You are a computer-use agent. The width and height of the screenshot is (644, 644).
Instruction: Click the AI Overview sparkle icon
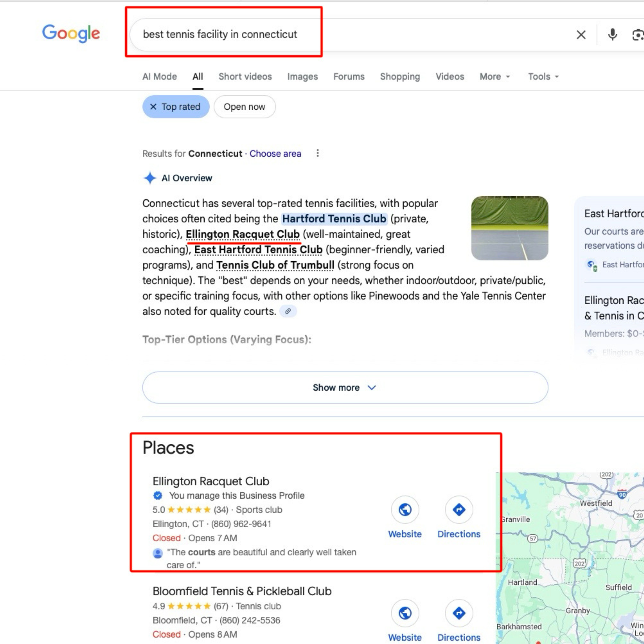point(150,178)
